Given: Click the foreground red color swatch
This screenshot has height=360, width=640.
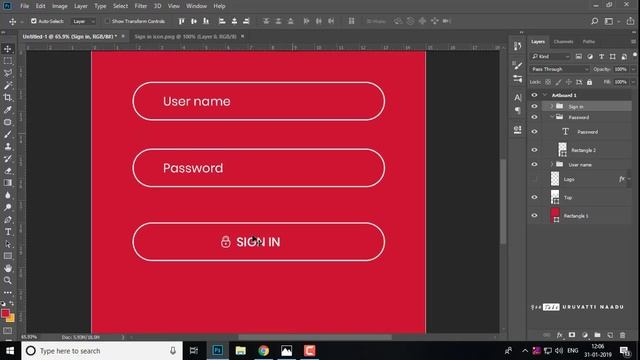Looking at the screenshot, I should pyautogui.click(x=5, y=313).
